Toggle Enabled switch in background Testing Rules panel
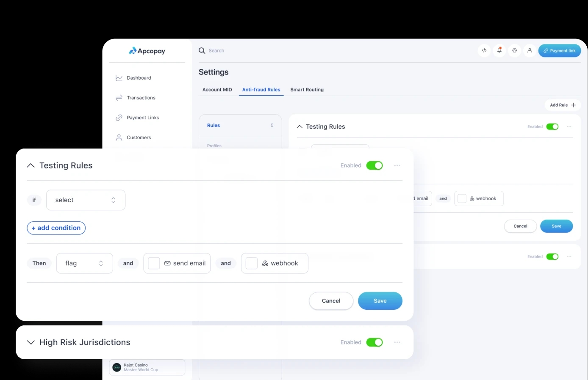The image size is (588, 380). tap(552, 127)
